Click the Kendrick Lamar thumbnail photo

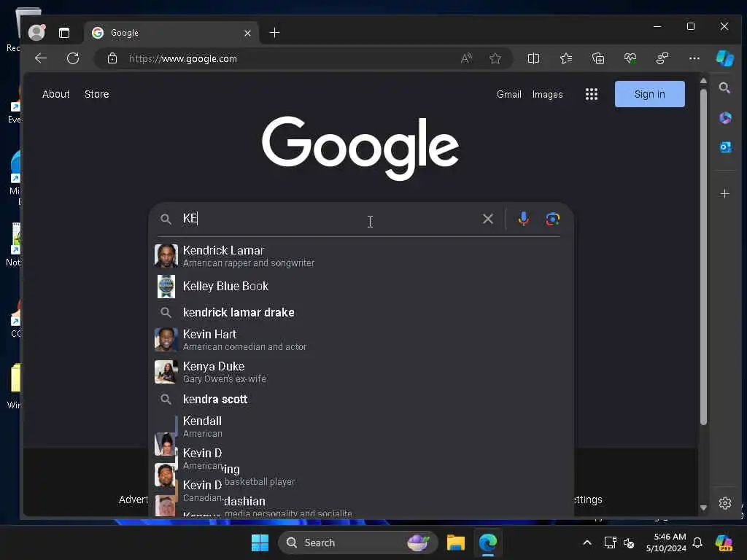tap(166, 256)
